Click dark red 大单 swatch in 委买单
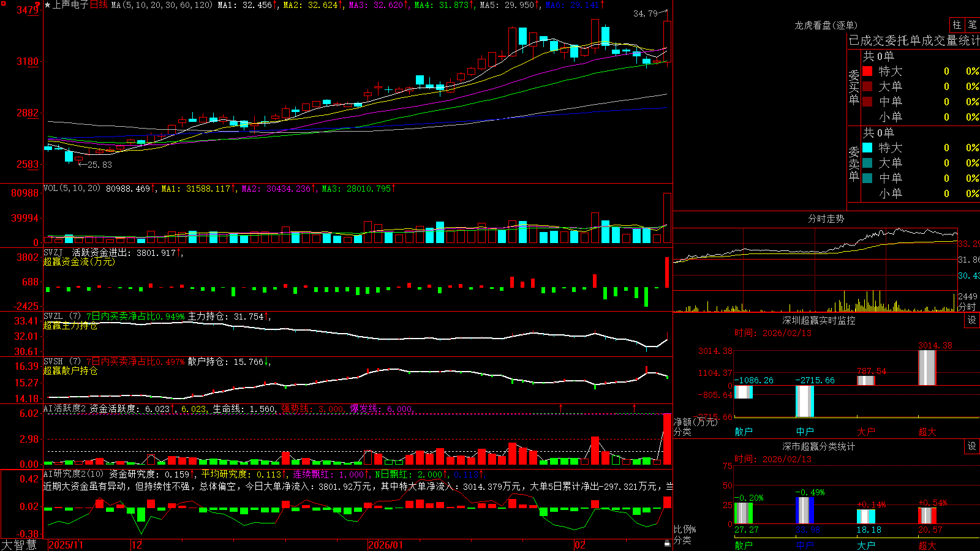The width and height of the screenshot is (980, 551). pyautogui.click(x=867, y=86)
